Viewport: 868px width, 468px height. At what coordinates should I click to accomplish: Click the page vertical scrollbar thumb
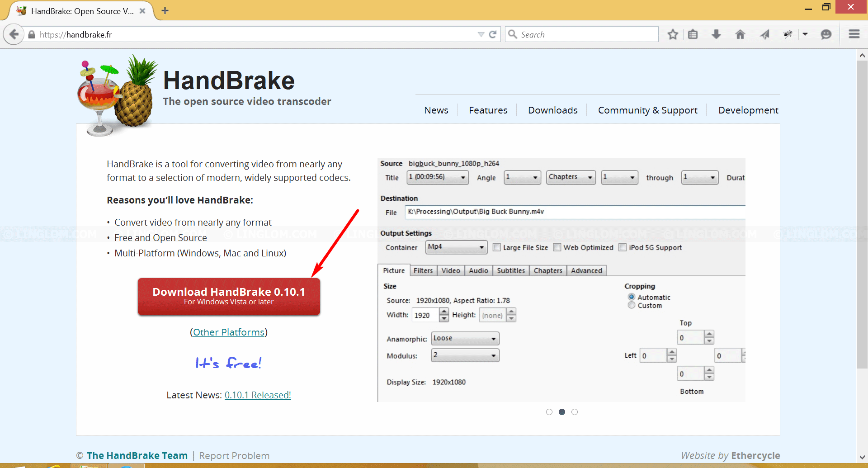click(862, 215)
